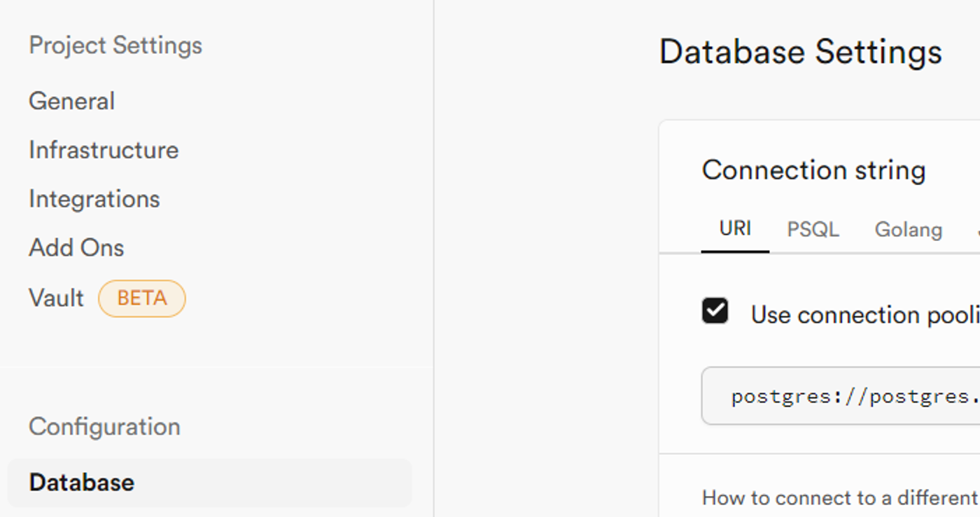
Task: Select Database under Configuration
Action: pos(82,483)
